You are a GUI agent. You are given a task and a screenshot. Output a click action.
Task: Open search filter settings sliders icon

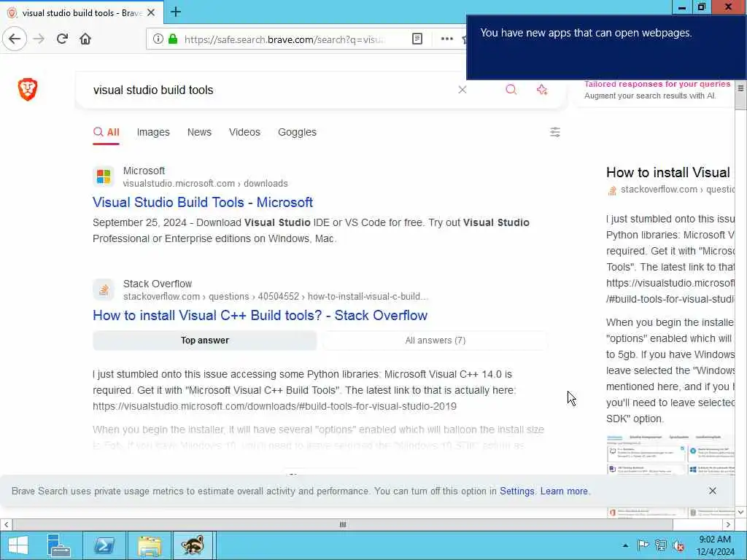click(555, 132)
